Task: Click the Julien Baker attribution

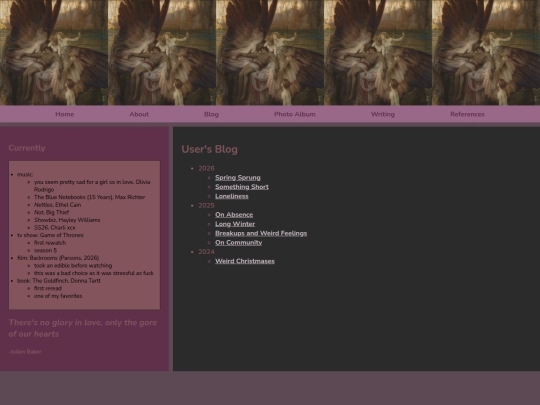Action: click(x=25, y=352)
